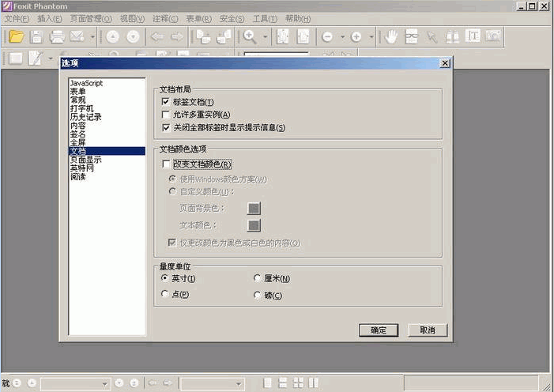
Task: Open the 文件 menu
Action: tap(17, 18)
